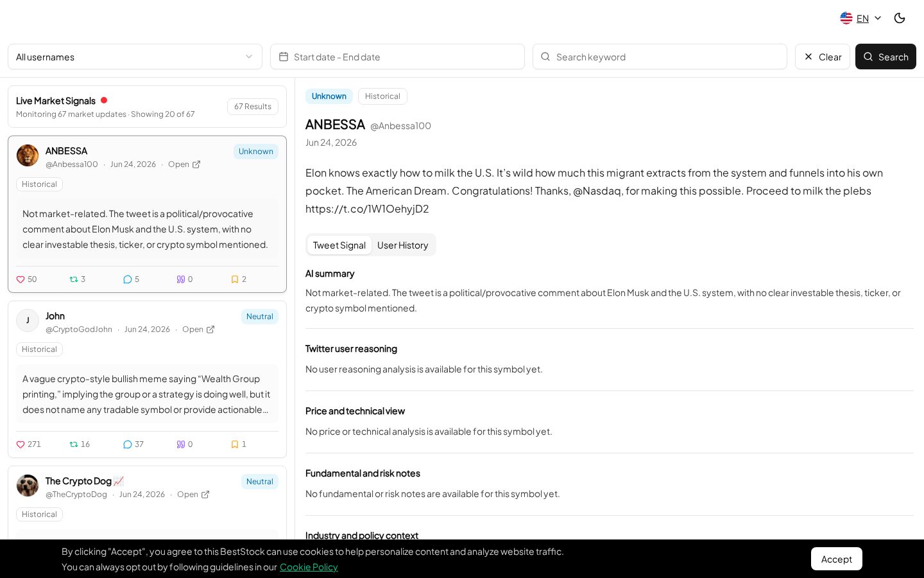Click the heart icon on ANBESSA card
This screenshot has height=578, width=924.
click(x=21, y=279)
